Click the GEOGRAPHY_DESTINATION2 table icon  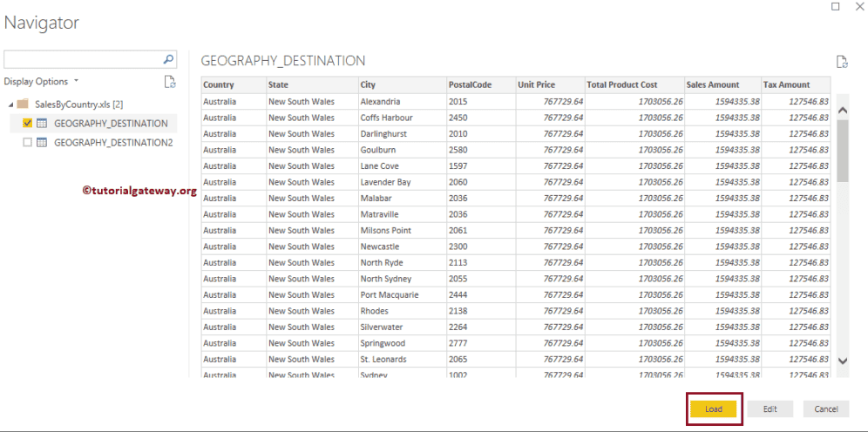[x=41, y=142]
